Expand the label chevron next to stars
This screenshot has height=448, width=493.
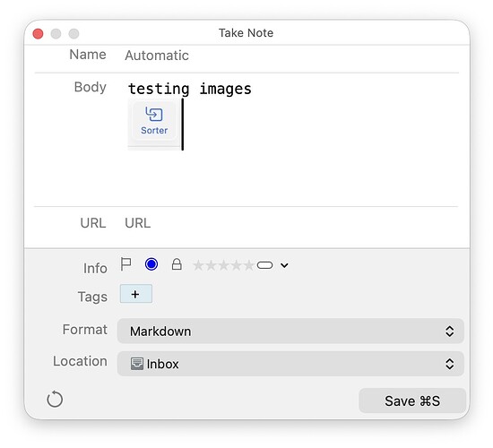284,265
